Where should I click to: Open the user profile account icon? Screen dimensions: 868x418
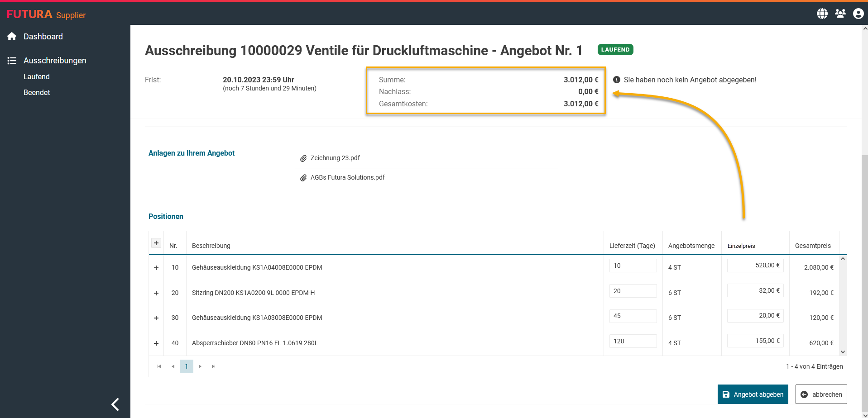point(858,14)
